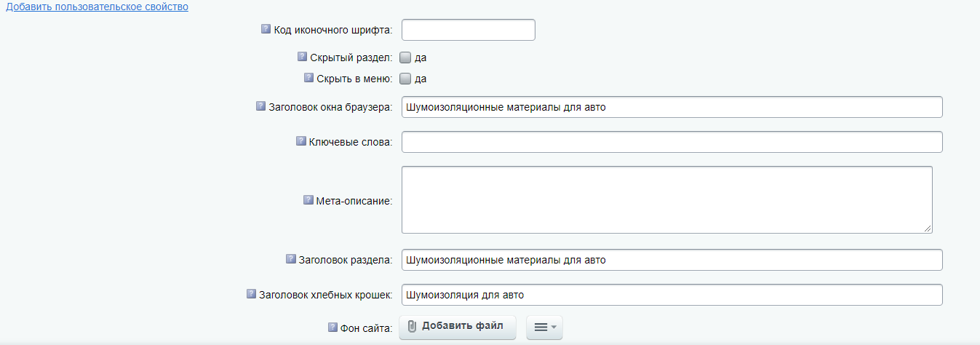980x345 pixels.
Task: Click help icon for Заголовок раздела
Action: [x=292, y=258]
